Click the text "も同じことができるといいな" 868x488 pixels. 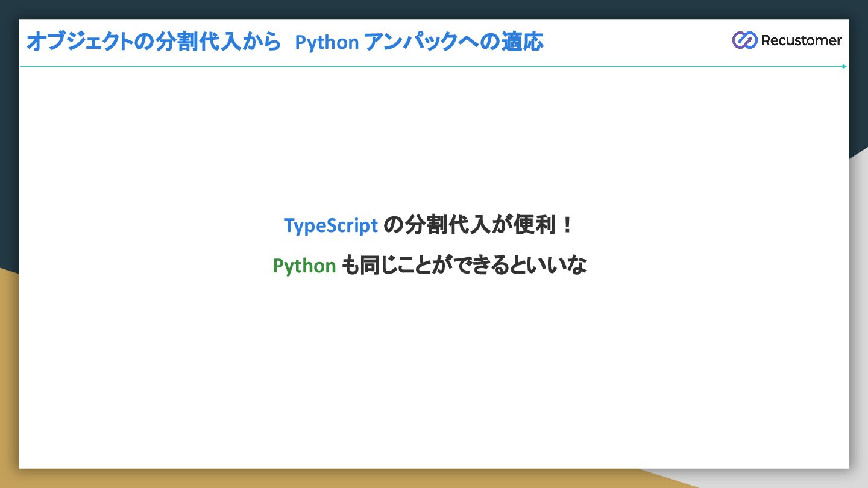tap(464, 266)
